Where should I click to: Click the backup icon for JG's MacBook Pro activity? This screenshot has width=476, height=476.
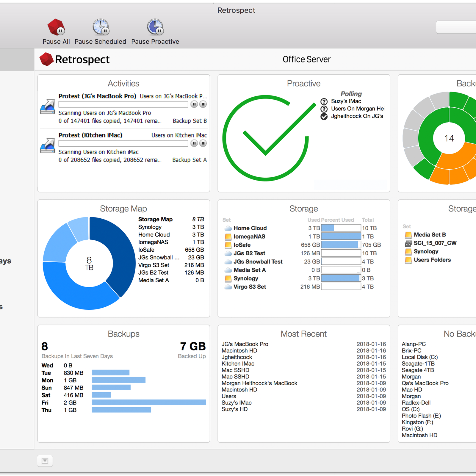pyautogui.click(x=48, y=107)
